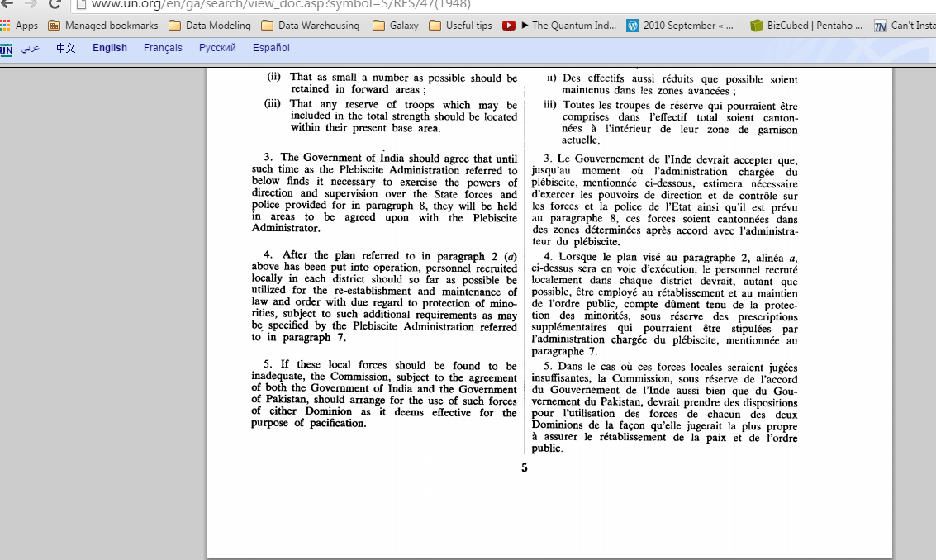This screenshot has height=560, width=936.
Task: Click French item "ii) Des effectifs aussi réduits"
Action: tap(672, 84)
